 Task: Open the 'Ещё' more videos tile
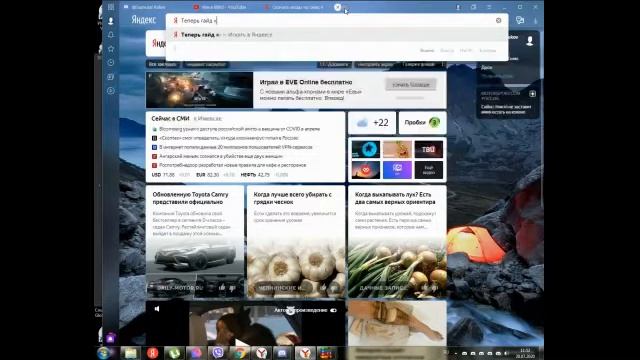click(x=429, y=170)
